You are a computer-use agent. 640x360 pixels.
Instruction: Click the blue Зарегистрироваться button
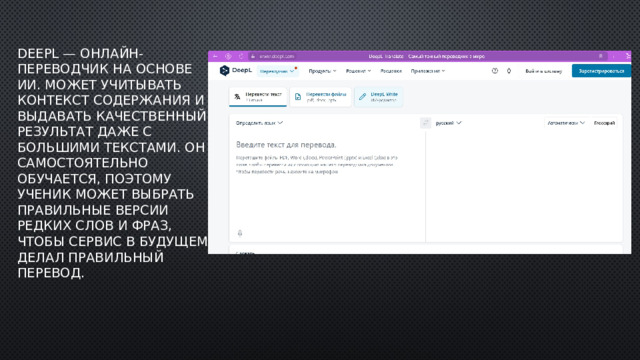point(601,71)
